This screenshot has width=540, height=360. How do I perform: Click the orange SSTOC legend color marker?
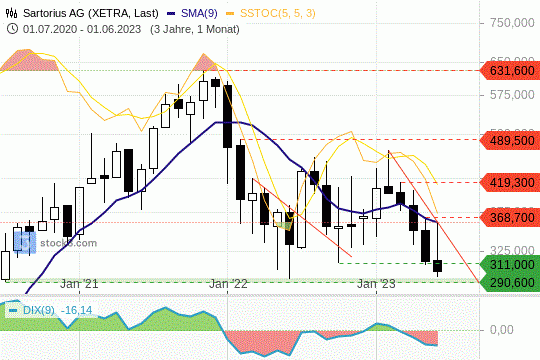pos(230,13)
